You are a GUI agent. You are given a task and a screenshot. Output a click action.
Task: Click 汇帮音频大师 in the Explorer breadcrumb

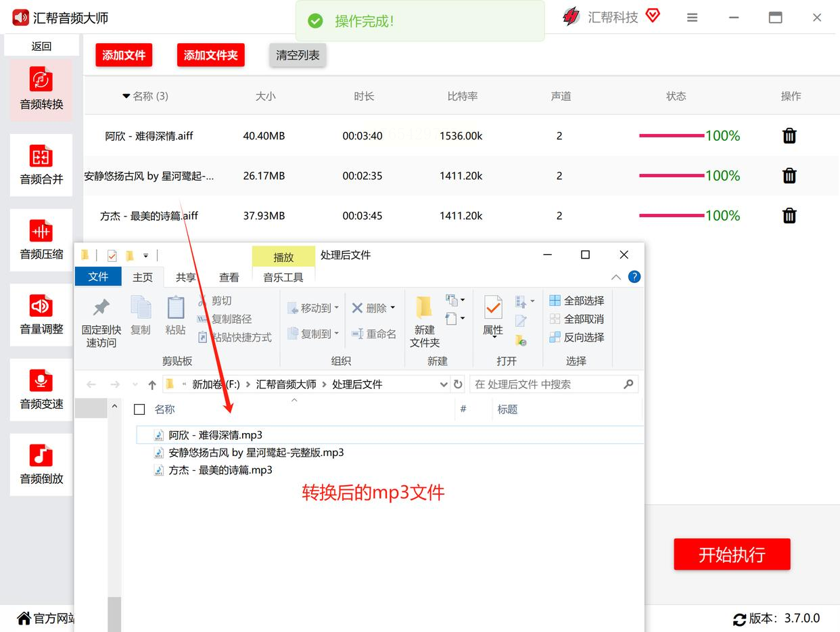coord(286,384)
